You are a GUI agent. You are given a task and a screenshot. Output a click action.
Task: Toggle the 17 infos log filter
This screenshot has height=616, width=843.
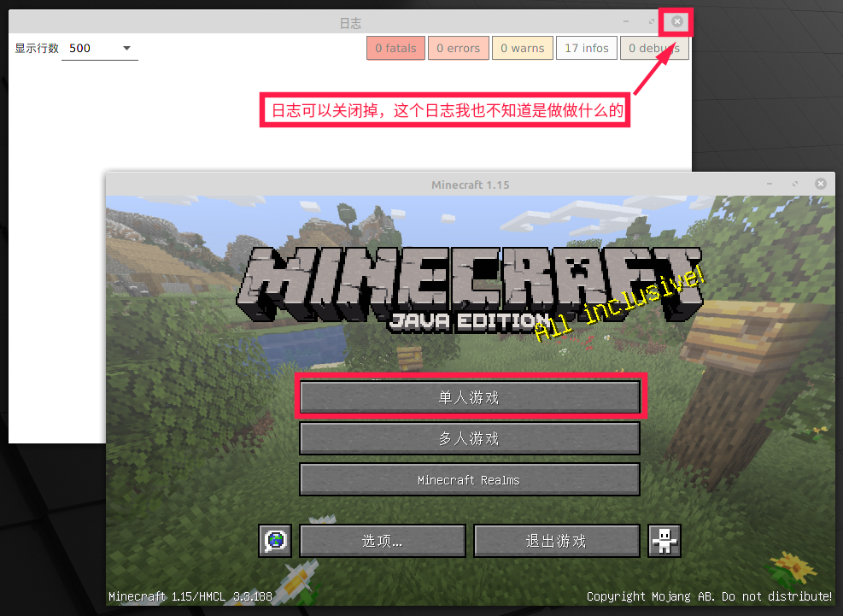587,48
